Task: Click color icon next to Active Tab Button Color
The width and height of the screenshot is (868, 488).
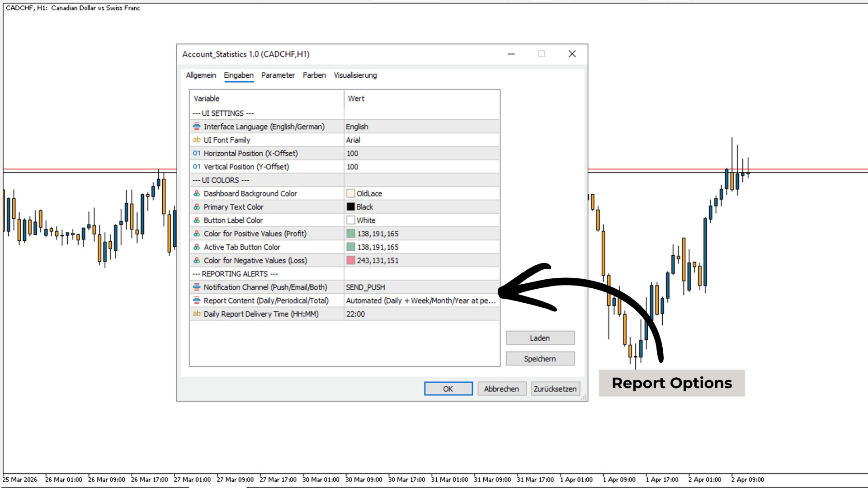Action: [x=197, y=247]
